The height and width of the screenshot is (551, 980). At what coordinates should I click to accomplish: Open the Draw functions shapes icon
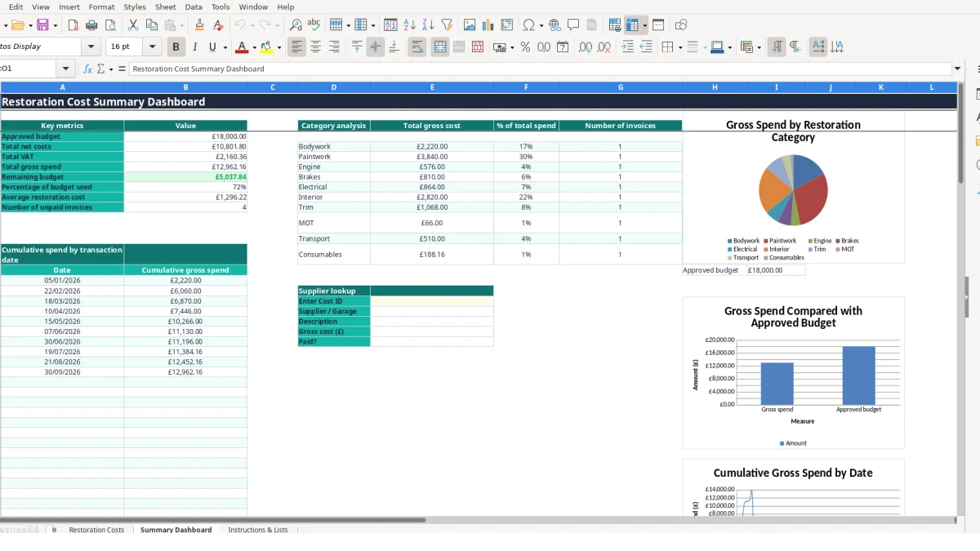(x=681, y=25)
